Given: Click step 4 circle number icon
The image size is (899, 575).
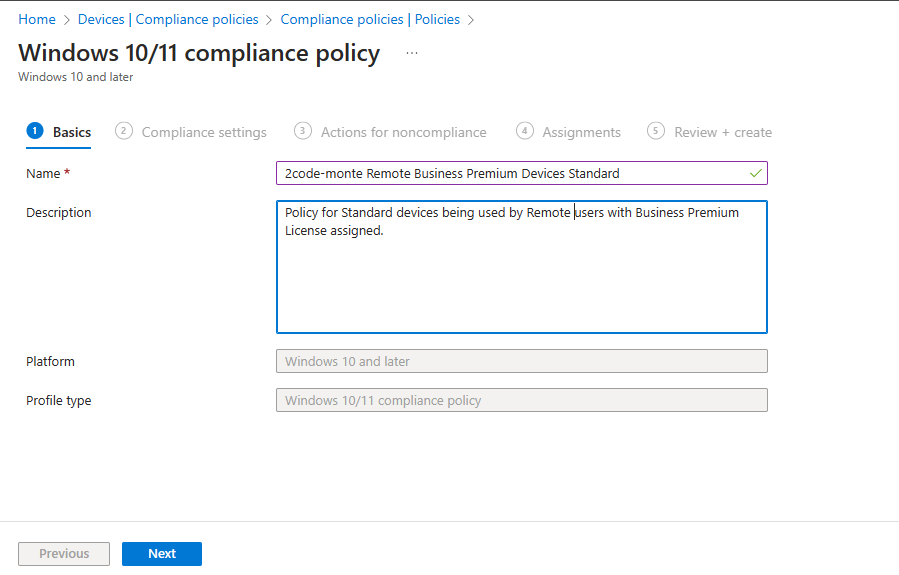Looking at the screenshot, I should pyautogui.click(x=525, y=131).
